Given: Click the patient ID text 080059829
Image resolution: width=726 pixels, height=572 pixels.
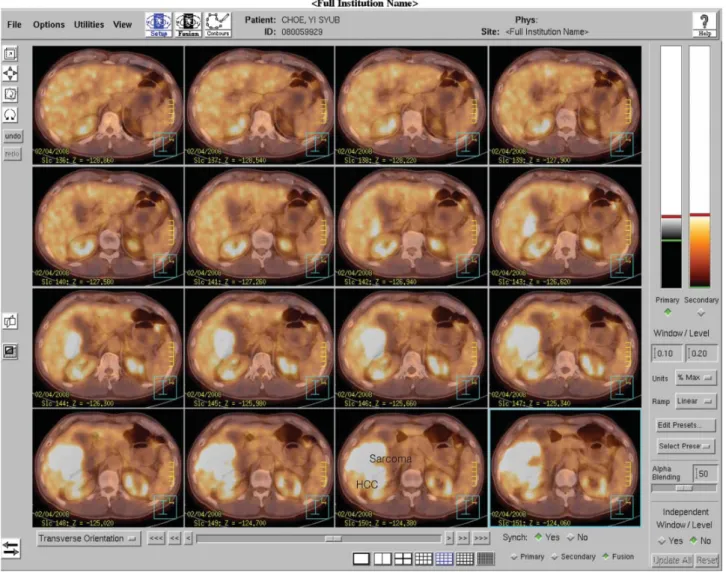Looking at the screenshot, I should pos(302,32).
